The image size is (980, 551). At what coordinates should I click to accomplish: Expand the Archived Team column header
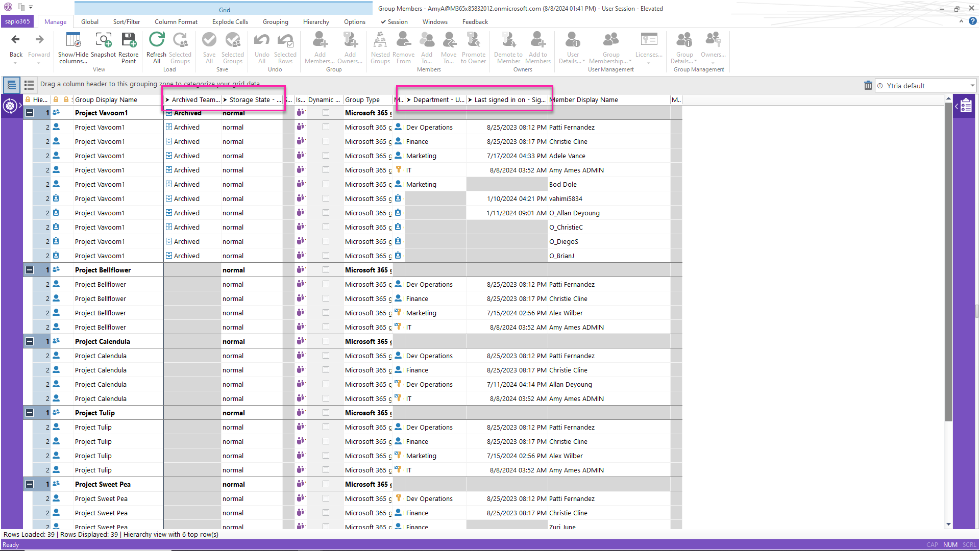pyautogui.click(x=167, y=100)
